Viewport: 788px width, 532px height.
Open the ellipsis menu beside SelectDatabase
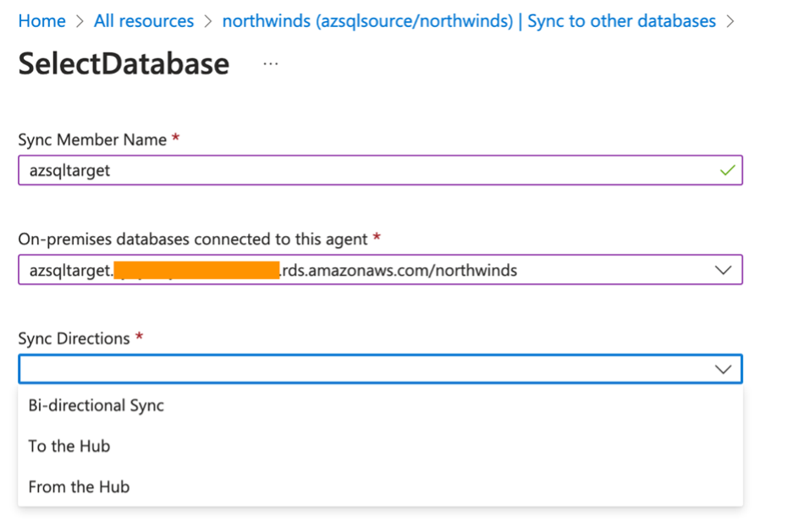point(270,64)
